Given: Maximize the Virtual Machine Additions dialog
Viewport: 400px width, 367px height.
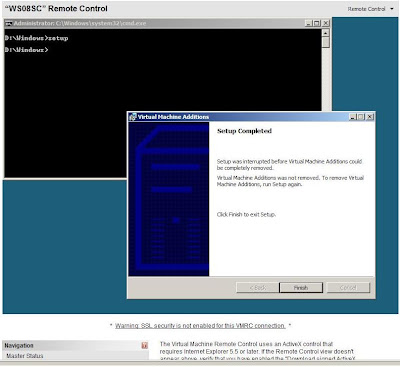Looking at the screenshot, I should tap(361, 117).
